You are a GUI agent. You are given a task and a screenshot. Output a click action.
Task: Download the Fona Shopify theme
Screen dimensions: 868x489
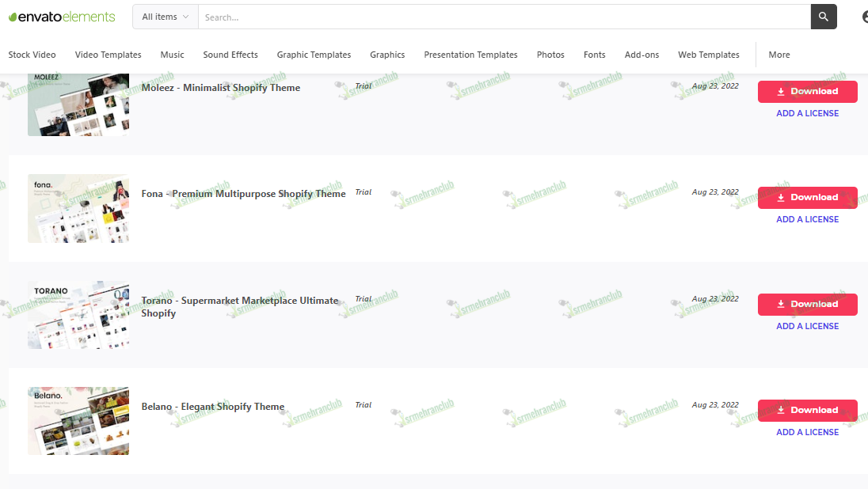[808, 198]
